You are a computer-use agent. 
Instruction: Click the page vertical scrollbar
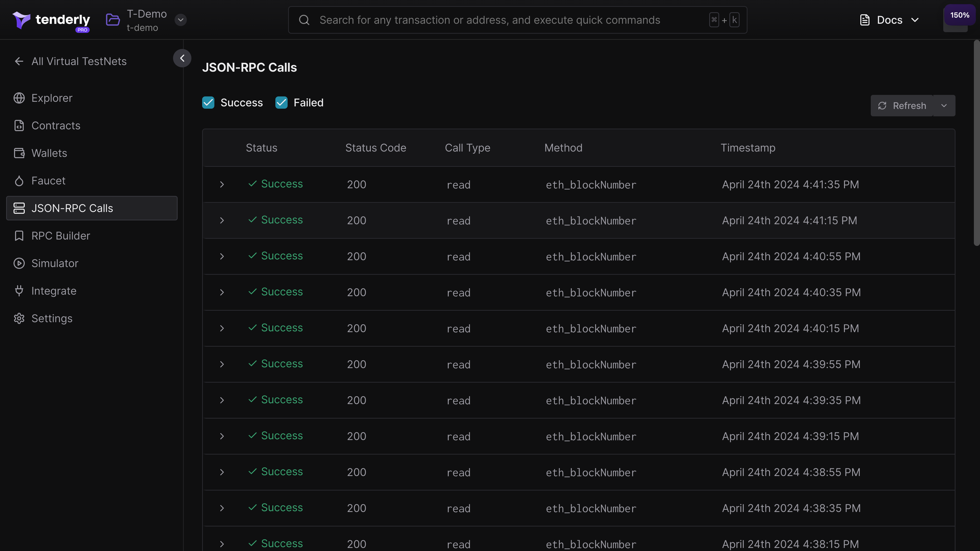(x=977, y=143)
